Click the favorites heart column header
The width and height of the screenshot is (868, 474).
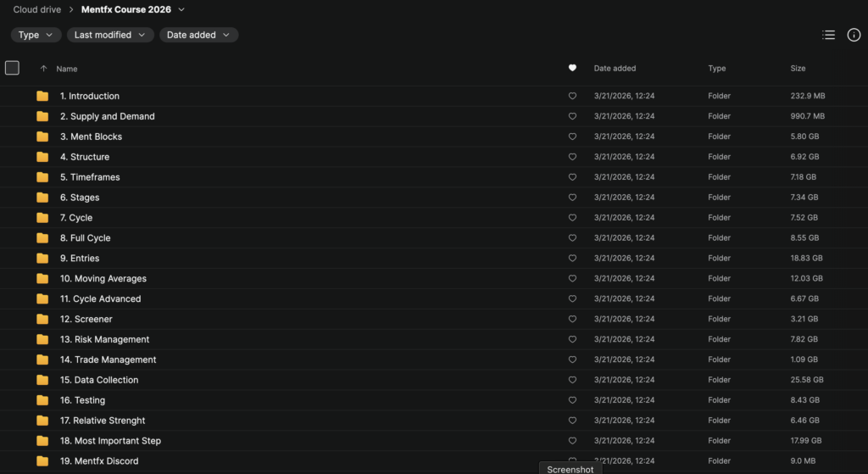tap(572, 69)
